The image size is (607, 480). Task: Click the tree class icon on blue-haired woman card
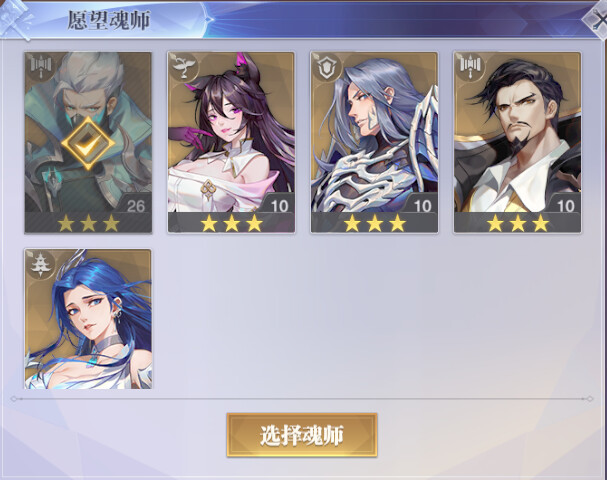[40, 264]
